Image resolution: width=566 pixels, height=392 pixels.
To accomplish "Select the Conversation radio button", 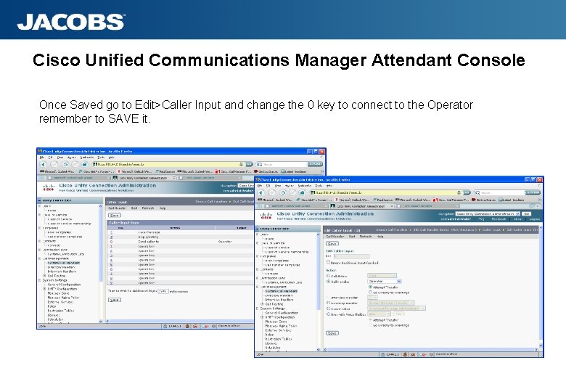I will point(329,309).
